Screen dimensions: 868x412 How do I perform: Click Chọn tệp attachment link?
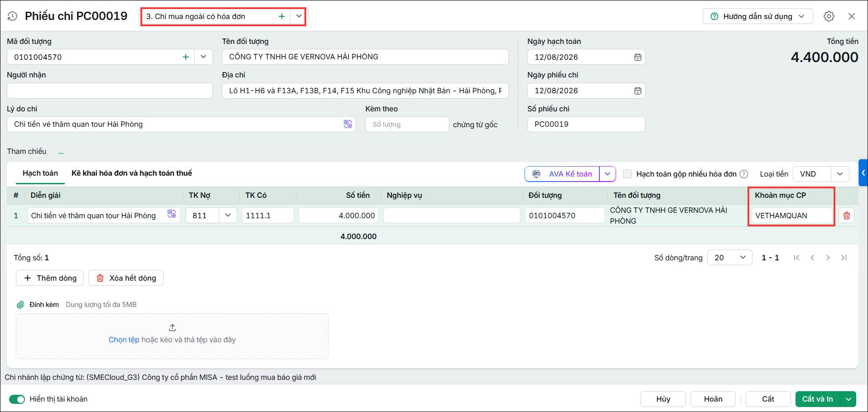point(124,340)
